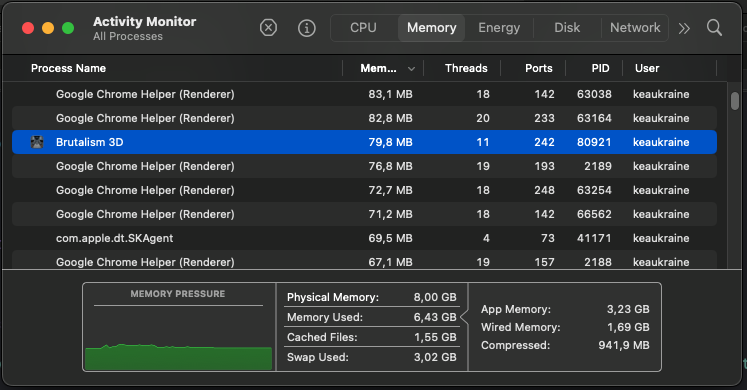This screenshot has height=390, width=747.
Task: Click the All Processes subtitle
Action: [128, 37]
